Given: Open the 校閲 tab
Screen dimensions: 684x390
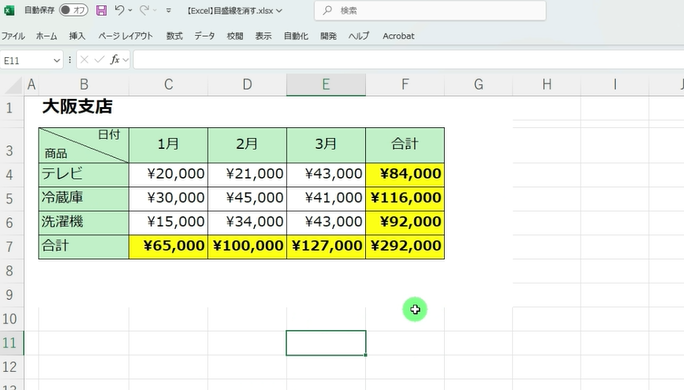Looking at the screenshot, I should click(x=235, y=36).
